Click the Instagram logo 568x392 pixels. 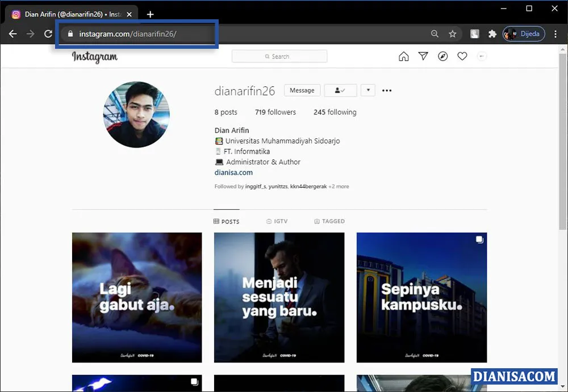pyautogui.click(x=94, y=56)
